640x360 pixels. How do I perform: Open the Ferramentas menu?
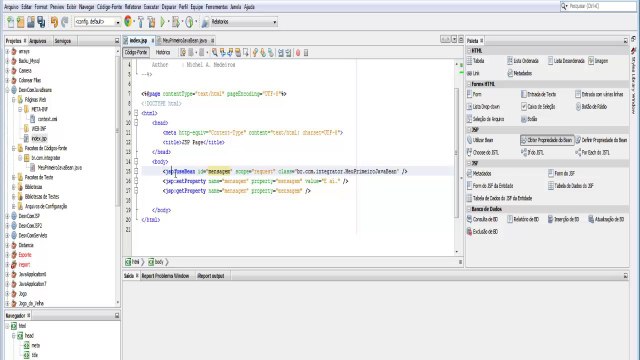216,7
